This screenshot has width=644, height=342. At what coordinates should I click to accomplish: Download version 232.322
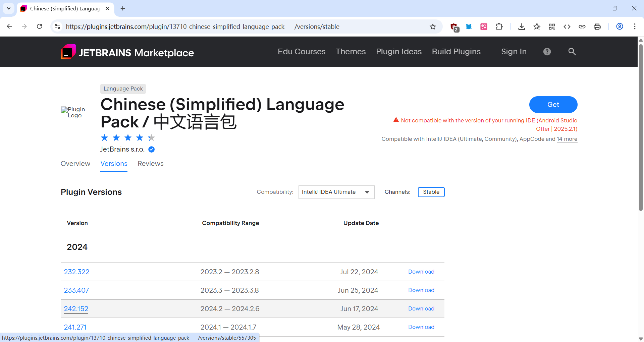point(421,272)
